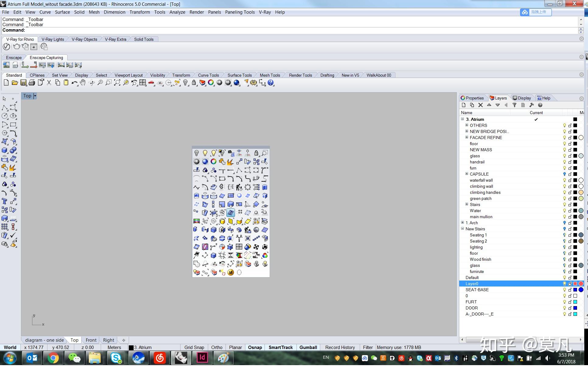Click the Record History button
The width and height of the screenshot is (588, 370).
[x=340, y=347]
